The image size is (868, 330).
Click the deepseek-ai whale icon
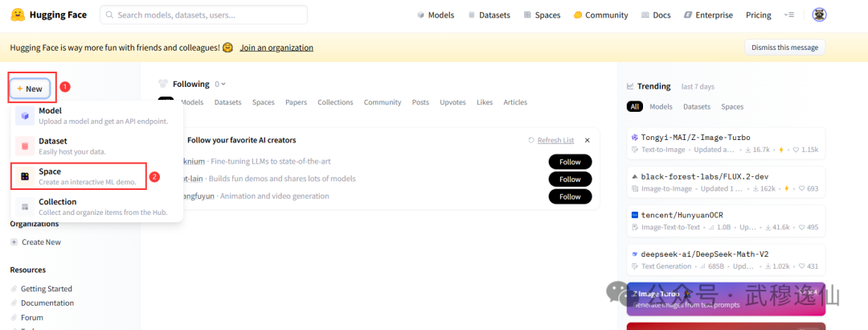pos(635,254)
